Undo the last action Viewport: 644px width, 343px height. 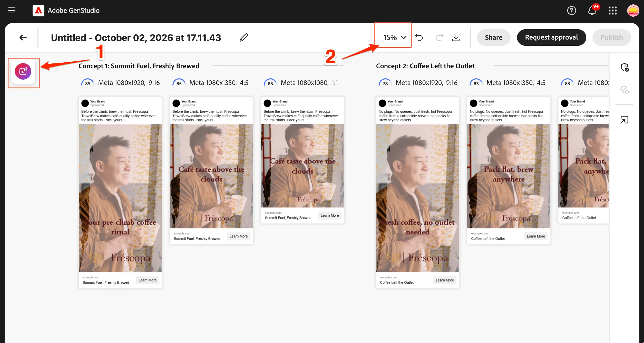(419, 37)
